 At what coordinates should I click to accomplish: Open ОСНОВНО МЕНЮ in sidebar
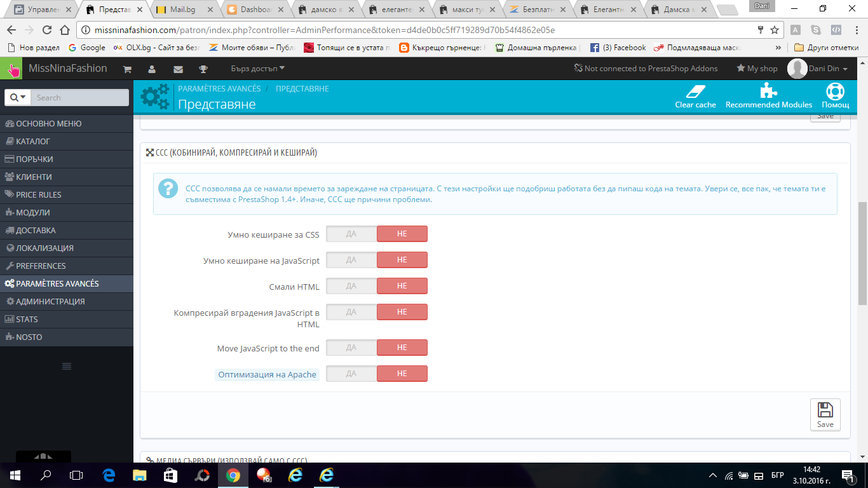(67, 123)
